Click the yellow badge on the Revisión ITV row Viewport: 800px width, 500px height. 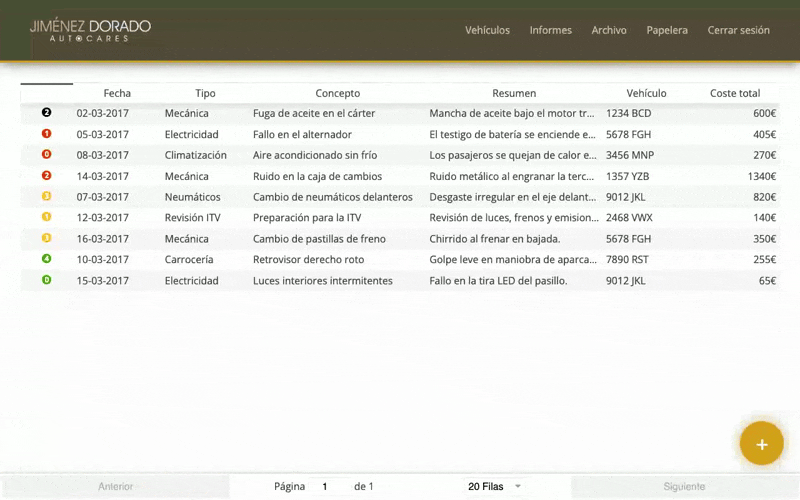[46, 217]
